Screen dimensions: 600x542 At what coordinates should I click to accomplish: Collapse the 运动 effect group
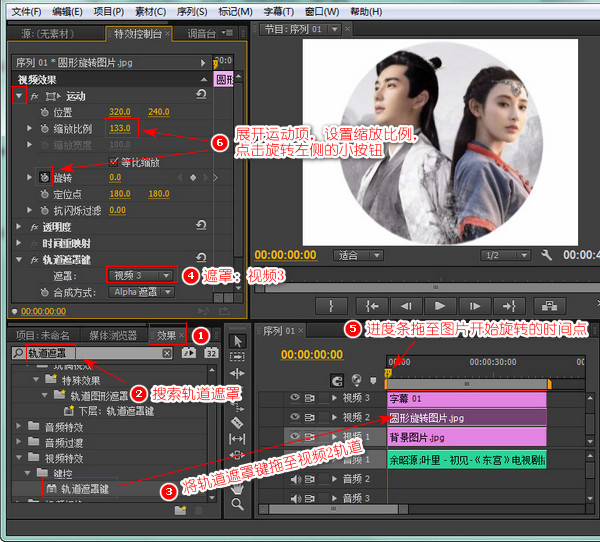pos(19,96)
